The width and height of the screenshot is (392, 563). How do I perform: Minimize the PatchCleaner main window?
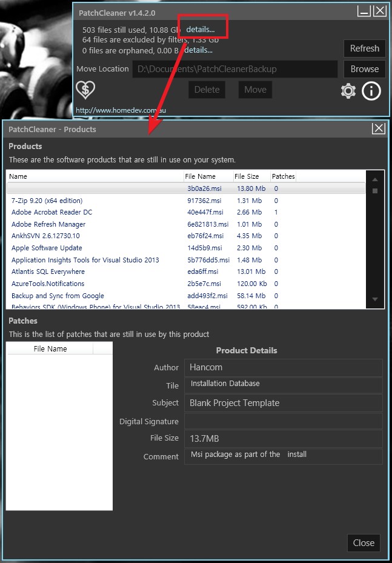[364, 12]
